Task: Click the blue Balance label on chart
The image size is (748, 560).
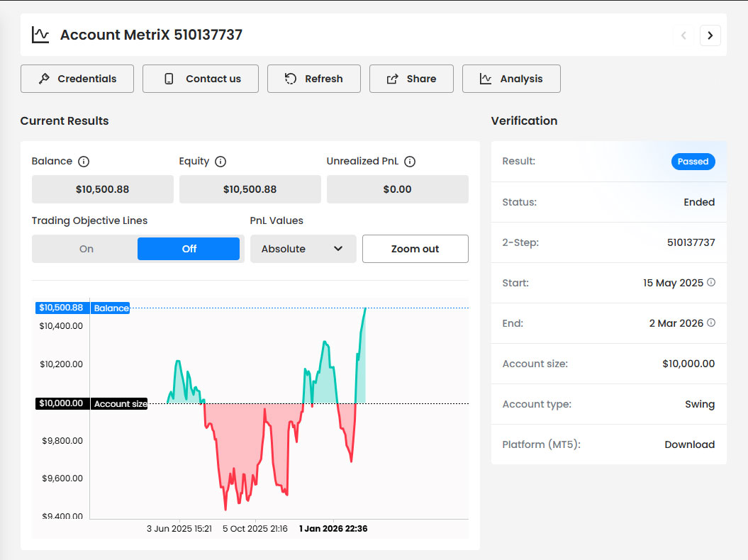Action: point(111,308)
